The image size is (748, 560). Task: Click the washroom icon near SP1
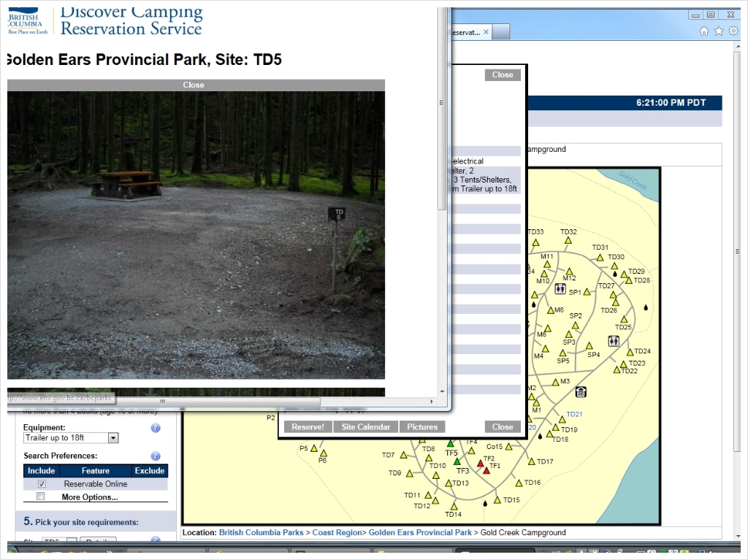pyautogui.click(x=560, y=289)
